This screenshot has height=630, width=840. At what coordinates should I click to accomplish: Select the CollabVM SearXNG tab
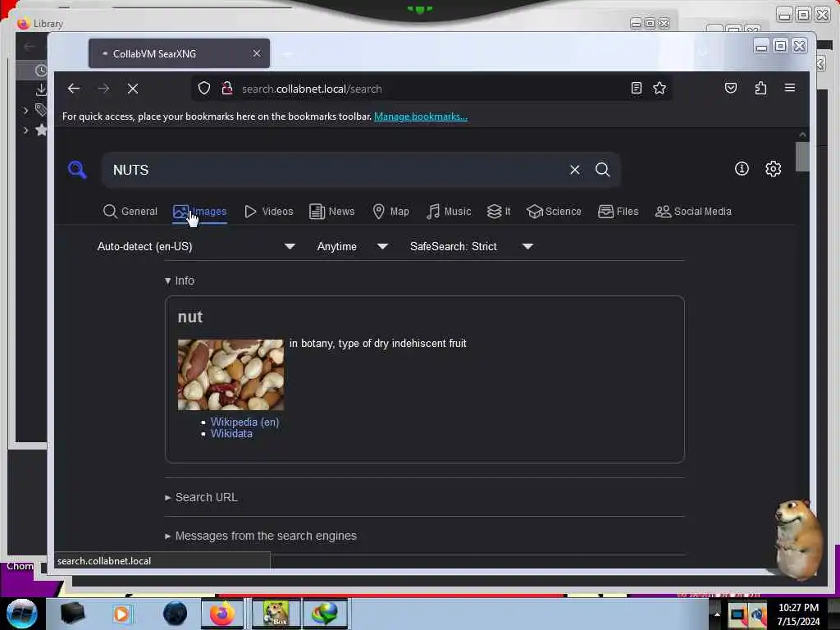coord(180,53)
